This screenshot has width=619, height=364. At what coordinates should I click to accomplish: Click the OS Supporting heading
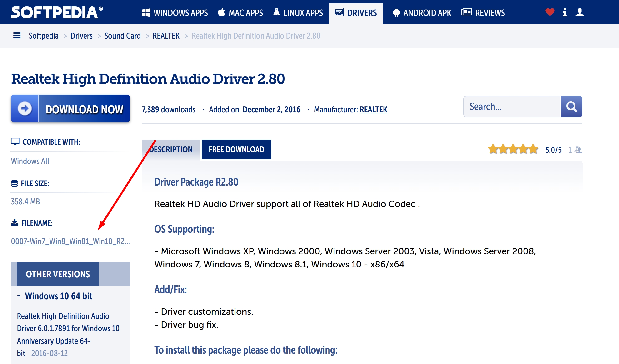coord(184,229)
